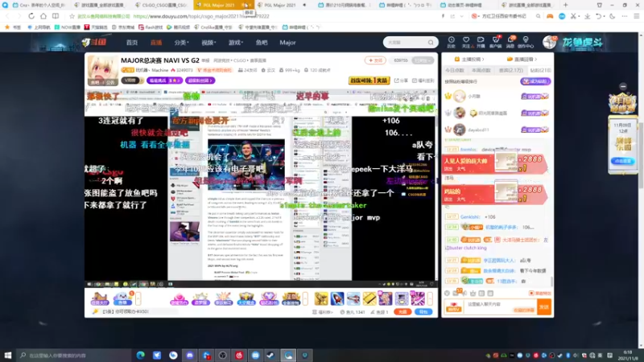This screenshot has height=362, width=644.
Task: Open the undo dropdown arrow in the browser toolbar
Action: [x=604, y=16]
